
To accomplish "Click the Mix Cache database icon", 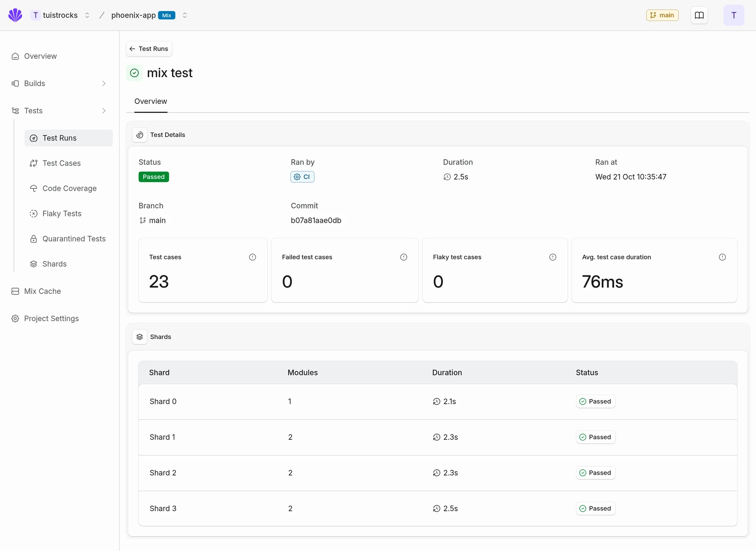I will tap(15, 291).
